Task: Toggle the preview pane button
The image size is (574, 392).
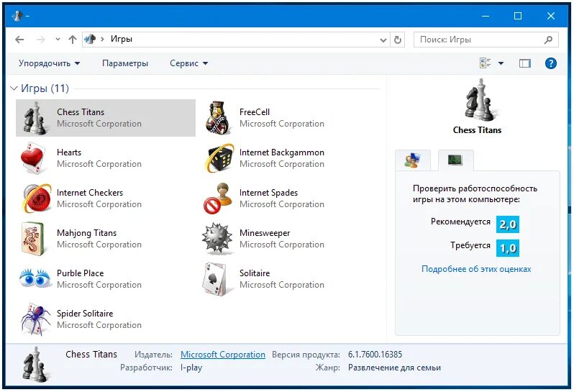Action: [524, 63]
